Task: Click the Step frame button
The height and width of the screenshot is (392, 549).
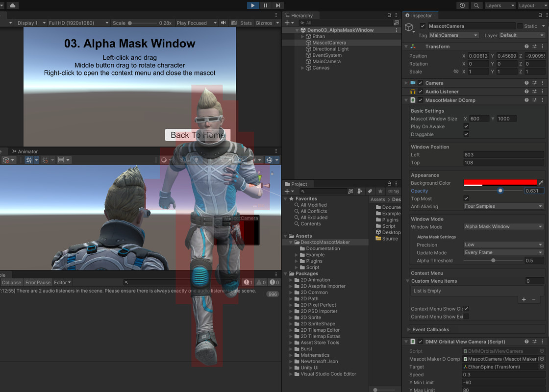Action: [278, 5]
